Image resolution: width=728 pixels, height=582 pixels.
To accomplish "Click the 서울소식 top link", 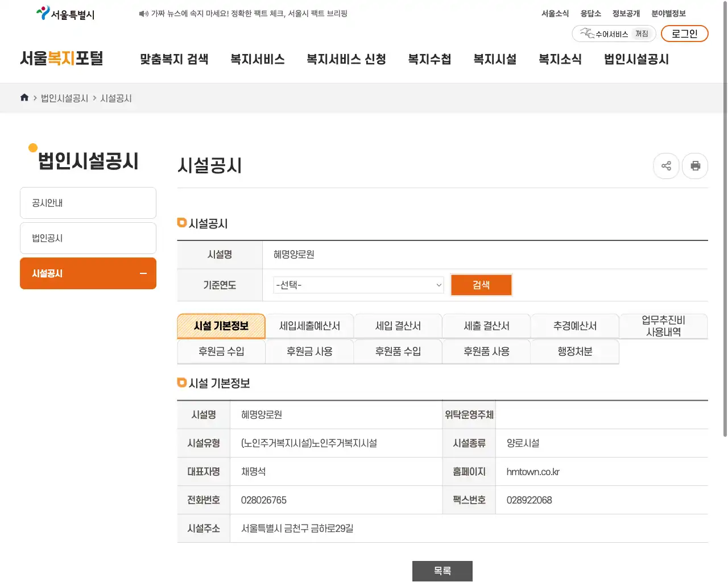I will coord(555,14).
